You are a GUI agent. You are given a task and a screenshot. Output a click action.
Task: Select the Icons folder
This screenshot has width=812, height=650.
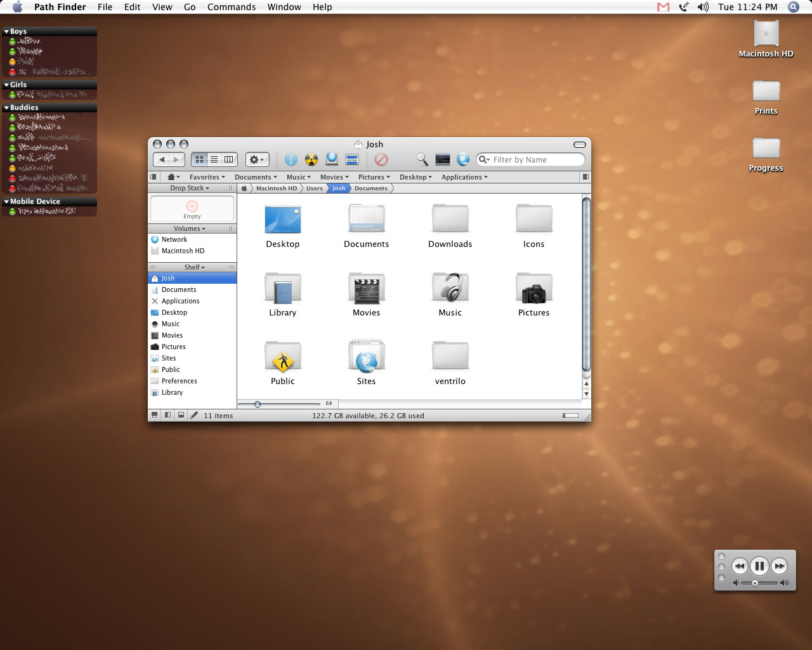click(x=534, y=219)
